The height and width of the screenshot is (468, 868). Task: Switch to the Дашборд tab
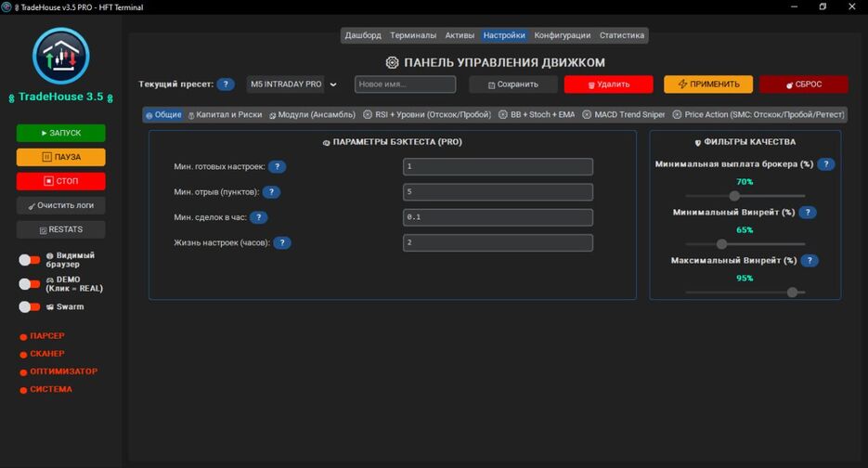363,35
